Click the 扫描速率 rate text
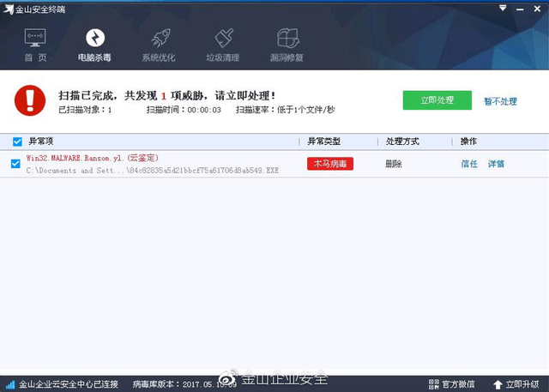Screen dimensions: 549x392 (x=286, y=110)
